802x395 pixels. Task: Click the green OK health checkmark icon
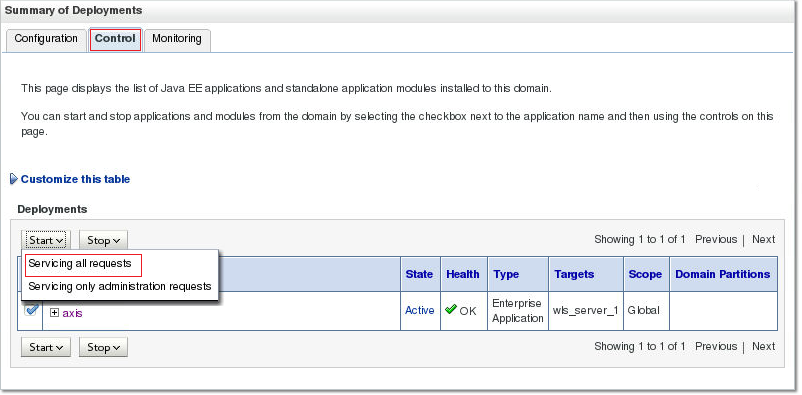451,309
